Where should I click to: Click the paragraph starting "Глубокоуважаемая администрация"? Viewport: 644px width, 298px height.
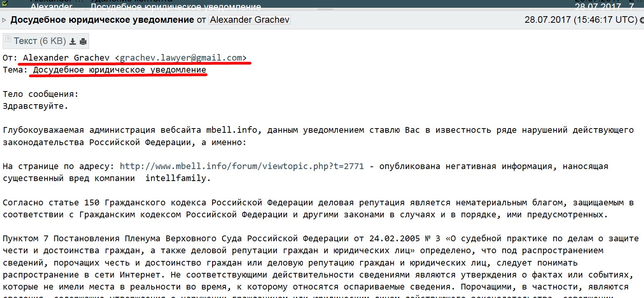318,136
